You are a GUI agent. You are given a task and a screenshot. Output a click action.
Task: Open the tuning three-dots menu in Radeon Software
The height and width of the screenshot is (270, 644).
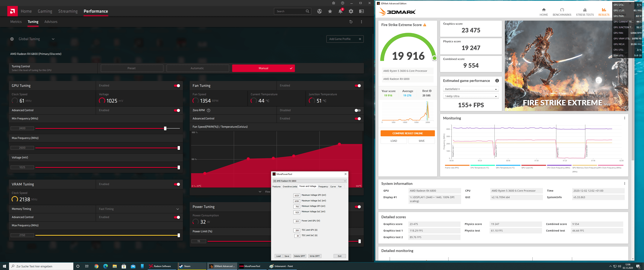(x=361, y=22)
